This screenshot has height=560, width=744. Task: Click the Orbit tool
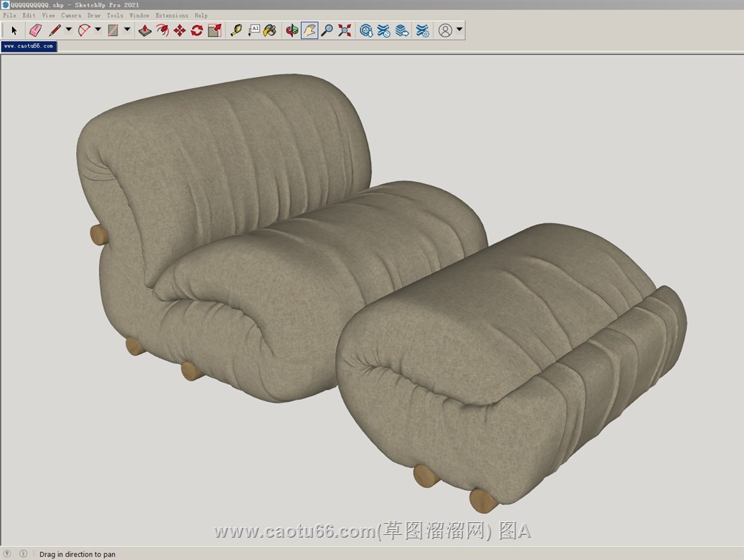(291, 30)
